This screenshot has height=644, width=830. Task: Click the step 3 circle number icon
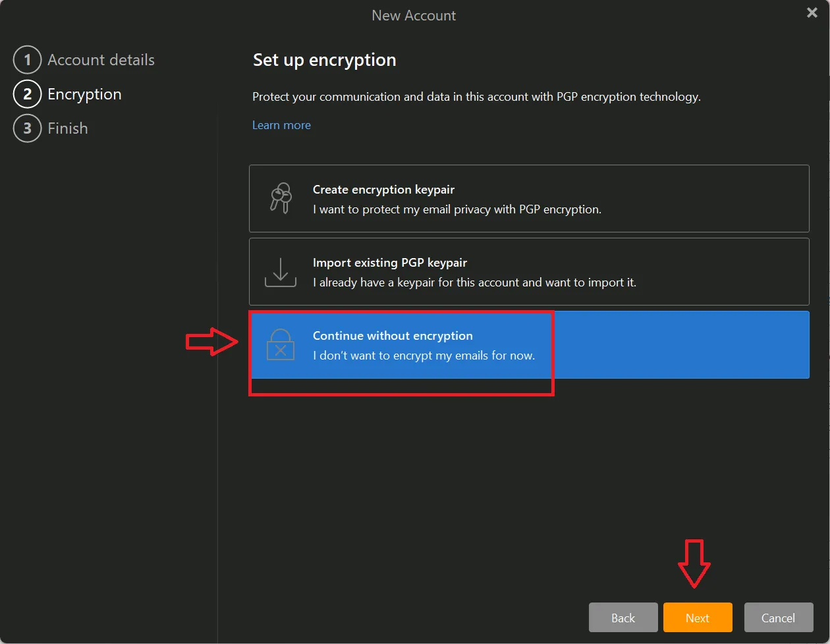27,128
